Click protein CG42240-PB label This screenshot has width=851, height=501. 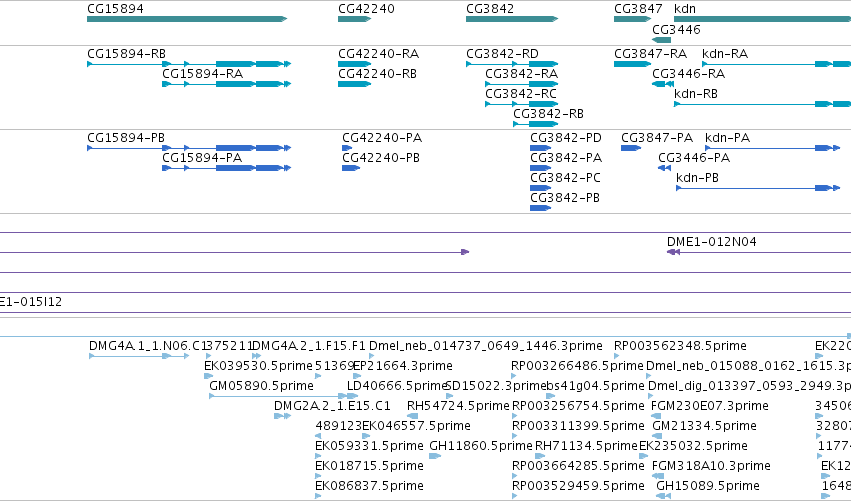click(381, 158)
